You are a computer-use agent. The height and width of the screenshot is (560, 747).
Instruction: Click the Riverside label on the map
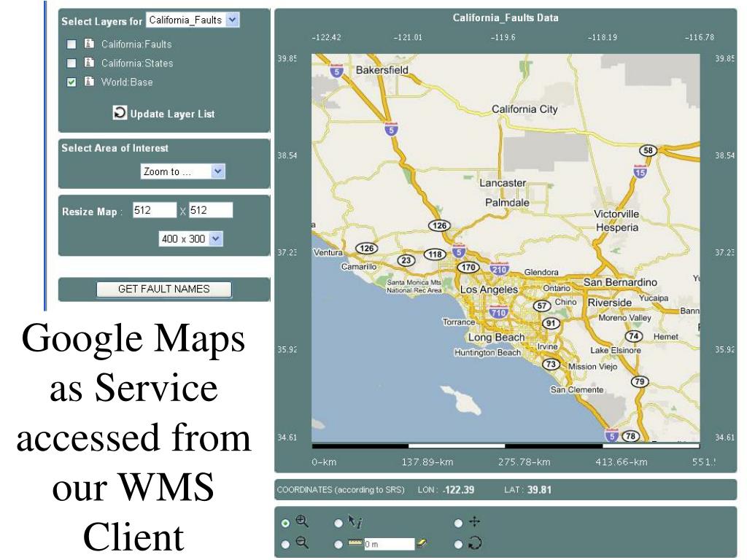[x=610, y=303]
